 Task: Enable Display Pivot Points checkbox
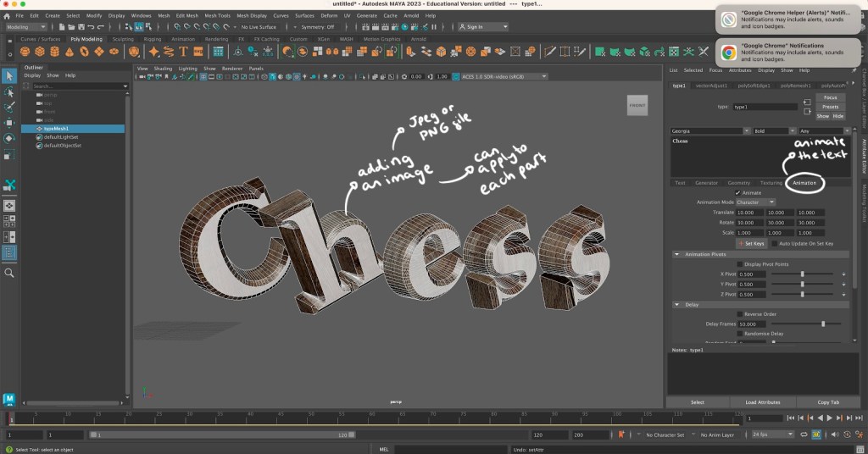(739, 264)
